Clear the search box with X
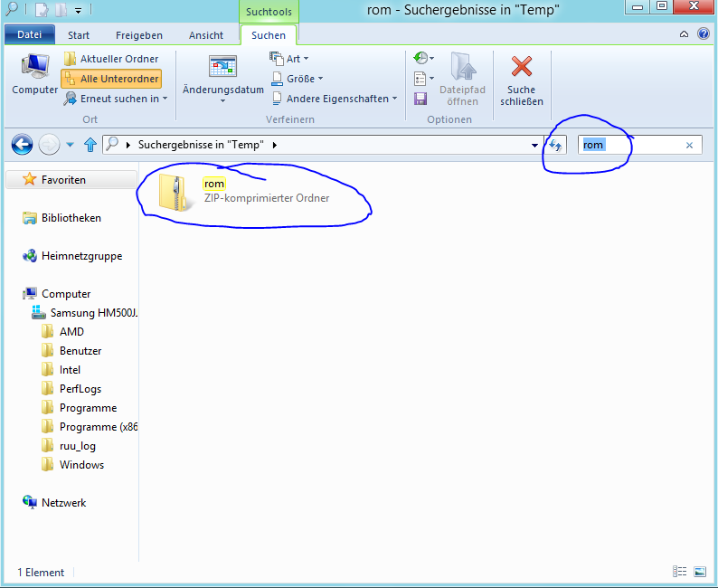The height and width of the screenshot is (588, 718). (x=689, y=145)
